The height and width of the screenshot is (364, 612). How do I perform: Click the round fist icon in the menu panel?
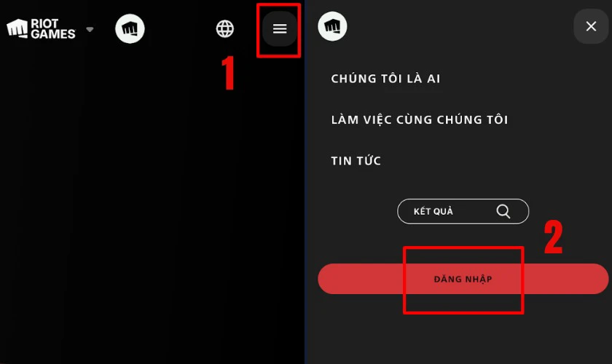(x=332, y=26)
